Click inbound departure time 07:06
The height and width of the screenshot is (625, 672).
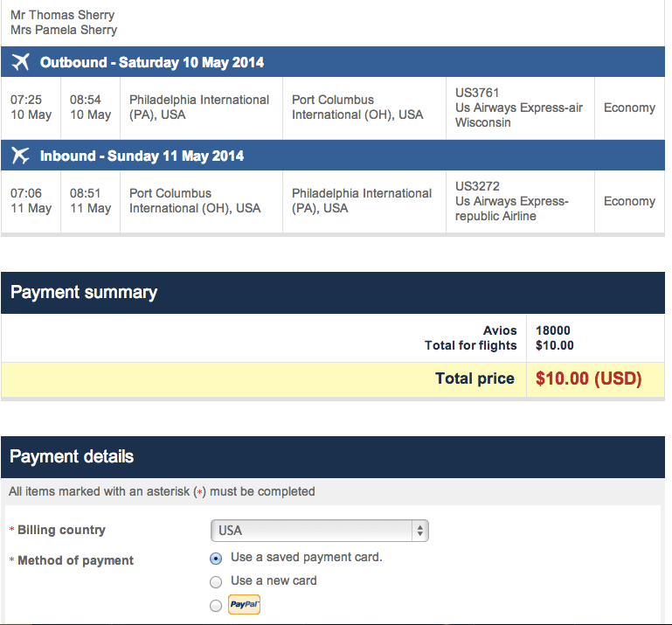[x=26, y=193]
